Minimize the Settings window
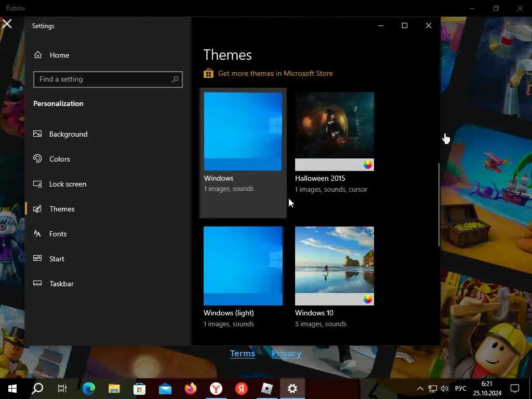Viewport: 532px width, 399px height. click(x=381, y=26)
